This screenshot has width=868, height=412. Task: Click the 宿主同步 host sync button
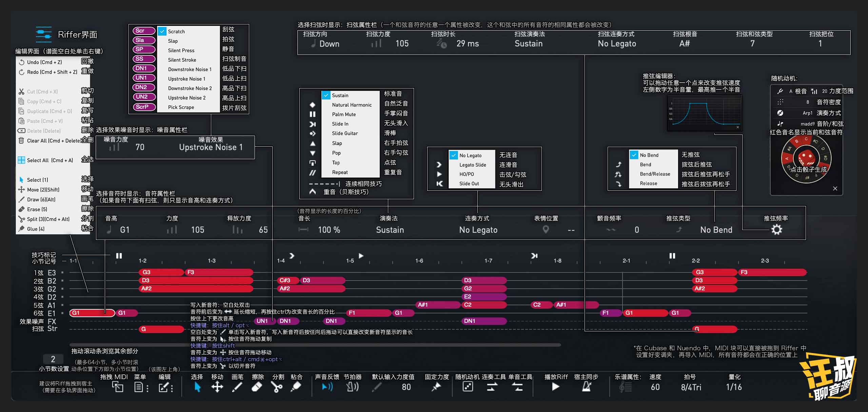click(x=587, y=386)
